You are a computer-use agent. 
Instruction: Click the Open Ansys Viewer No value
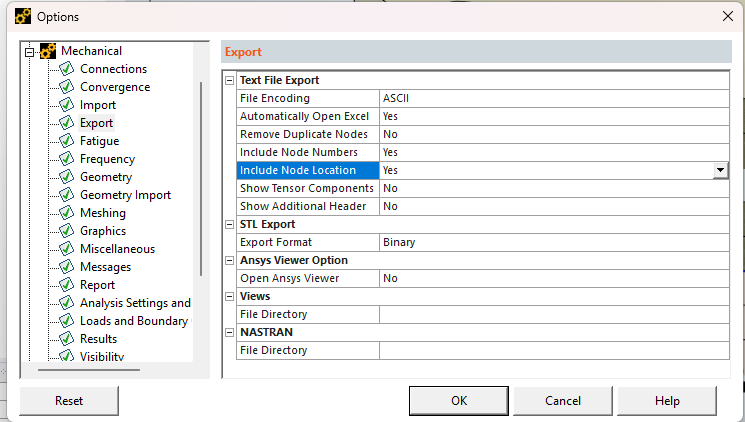(554, 278)
